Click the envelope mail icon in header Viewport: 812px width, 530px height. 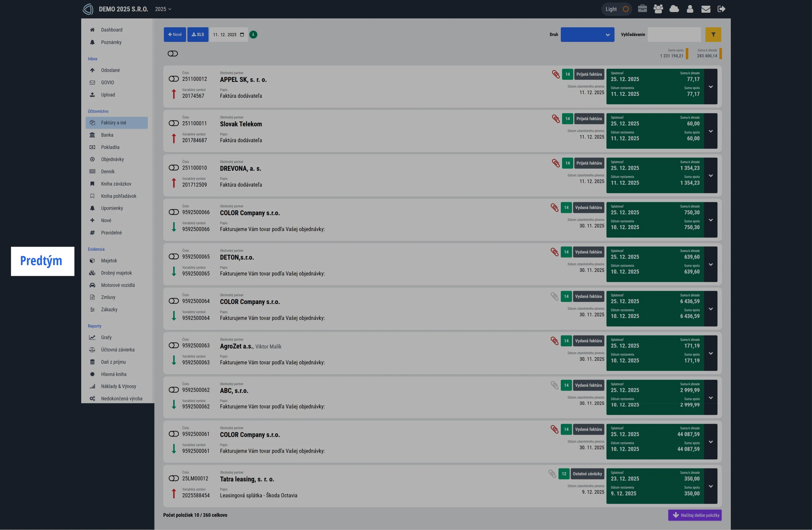705,9
